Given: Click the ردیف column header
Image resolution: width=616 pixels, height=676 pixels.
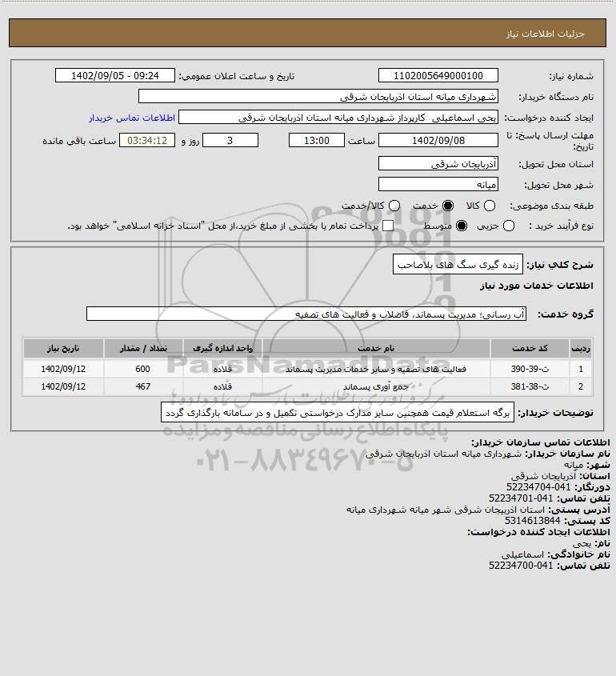Looking at the screenshot, I should pos(581,348).
